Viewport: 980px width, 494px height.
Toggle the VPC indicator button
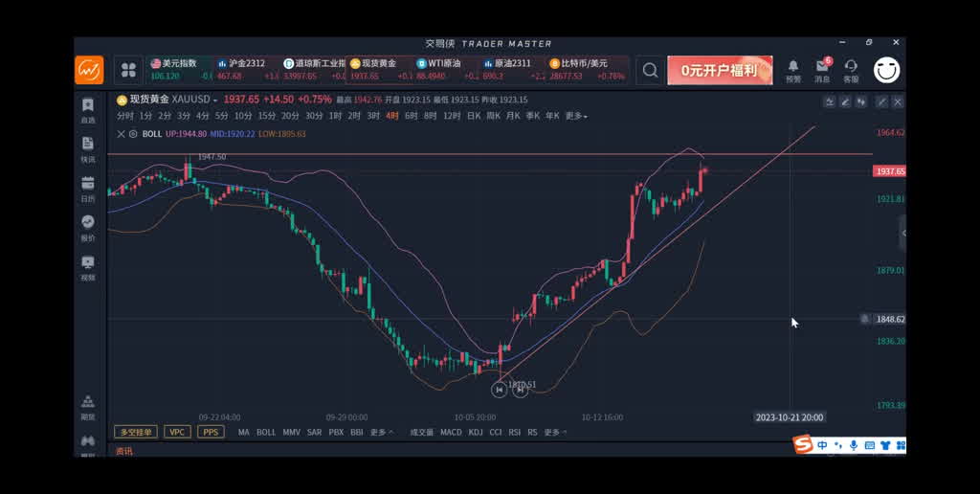[177, 432]
